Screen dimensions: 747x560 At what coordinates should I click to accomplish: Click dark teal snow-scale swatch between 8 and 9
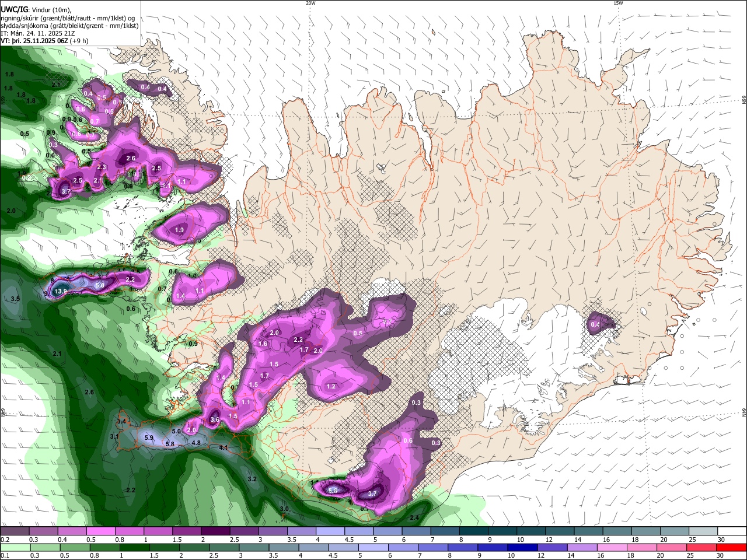pyautogui.click(x=474, y=531)
